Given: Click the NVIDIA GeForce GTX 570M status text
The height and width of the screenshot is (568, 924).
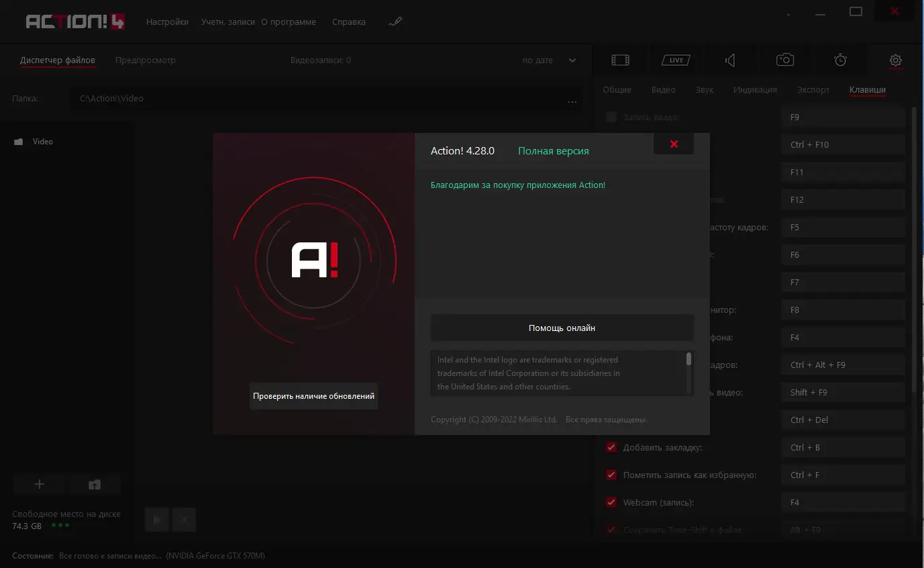Looking at the screenshot, I should 215,556.
